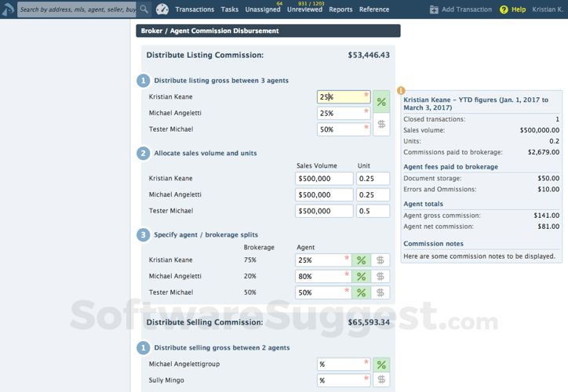This screenshot has height=392, width=568.
Task: Edit Michael Angeletti unit field
Action: tap(373, 194)
